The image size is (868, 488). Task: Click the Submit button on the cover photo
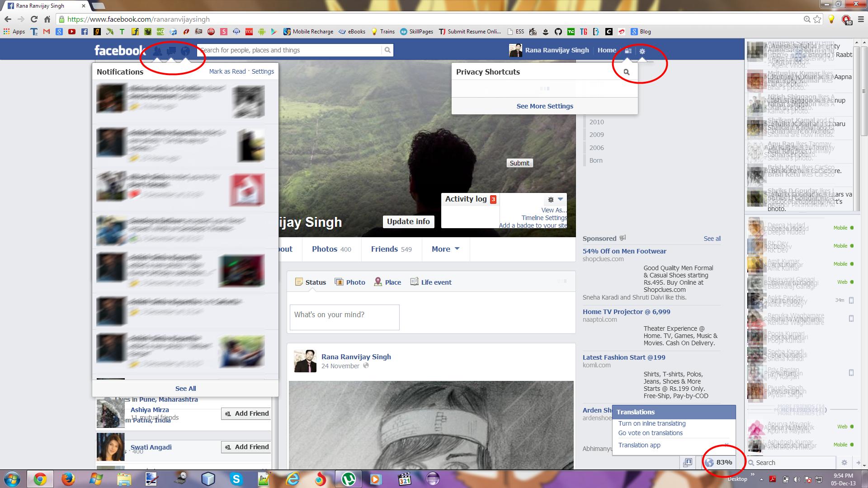click(x=519, y=163)
